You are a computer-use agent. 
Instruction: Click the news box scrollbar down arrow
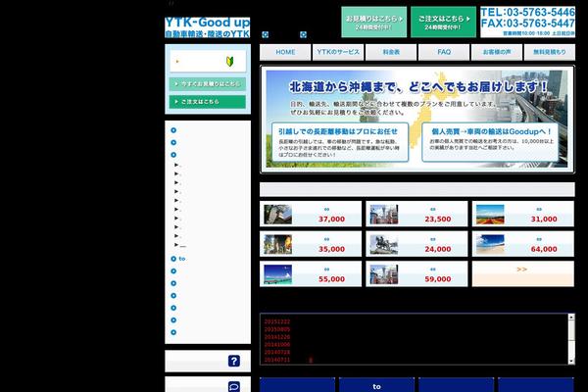pyautogui.click(x=571, y=362)
